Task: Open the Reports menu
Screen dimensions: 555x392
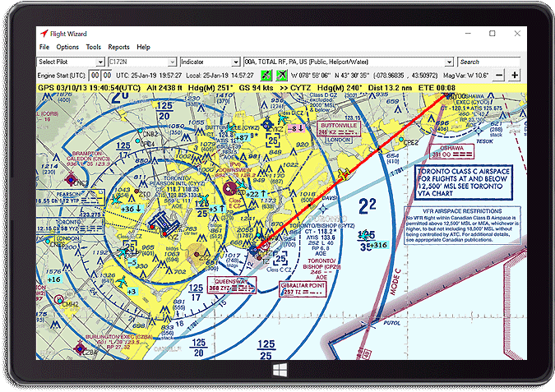Action: (x=119, y=48)
